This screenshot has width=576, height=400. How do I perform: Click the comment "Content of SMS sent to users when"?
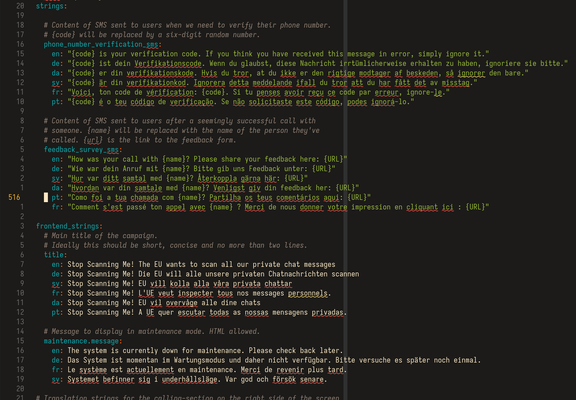(187, 25)
